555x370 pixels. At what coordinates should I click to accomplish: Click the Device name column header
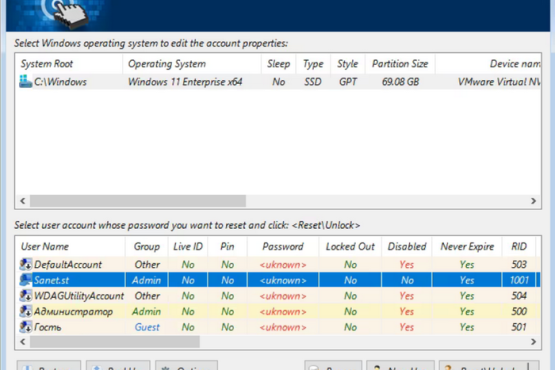click(x=488, y=64)
